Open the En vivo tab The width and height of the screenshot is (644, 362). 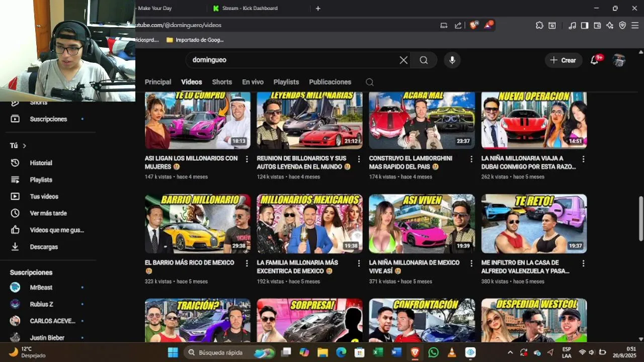pos(253,82)
